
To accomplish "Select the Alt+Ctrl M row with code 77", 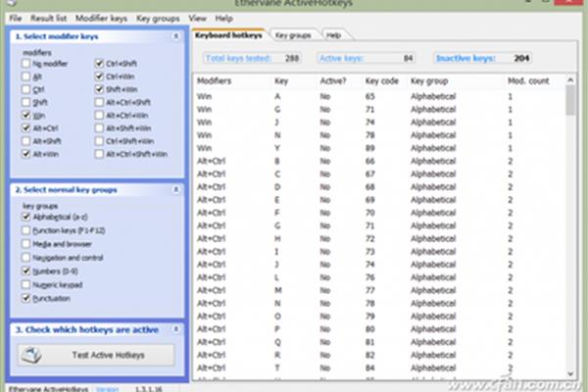I will coord(379,290).
